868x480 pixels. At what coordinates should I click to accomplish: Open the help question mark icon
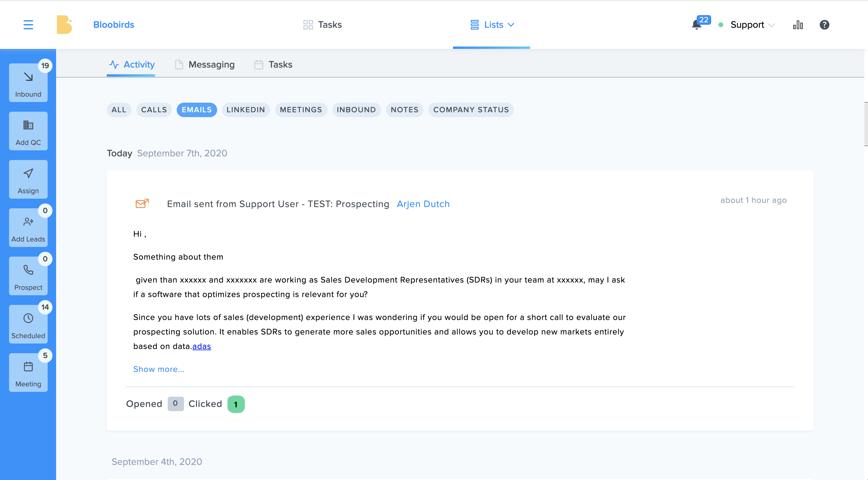coord(824,25)
